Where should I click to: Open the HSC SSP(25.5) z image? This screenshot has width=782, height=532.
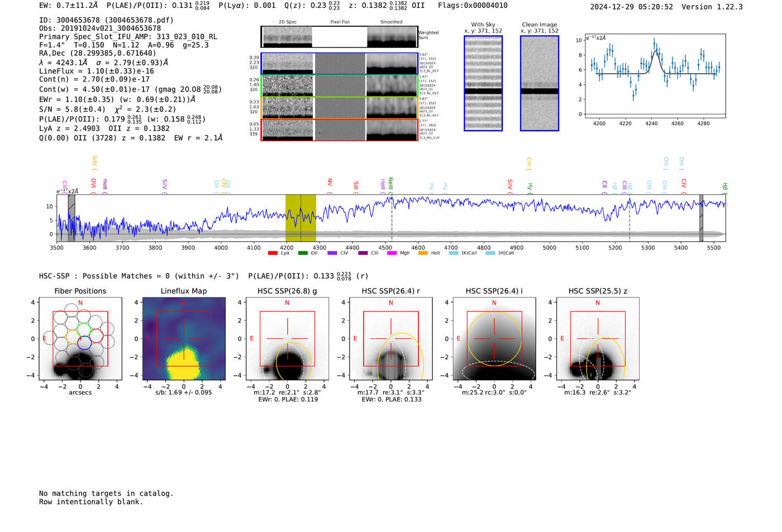point(598,339)
